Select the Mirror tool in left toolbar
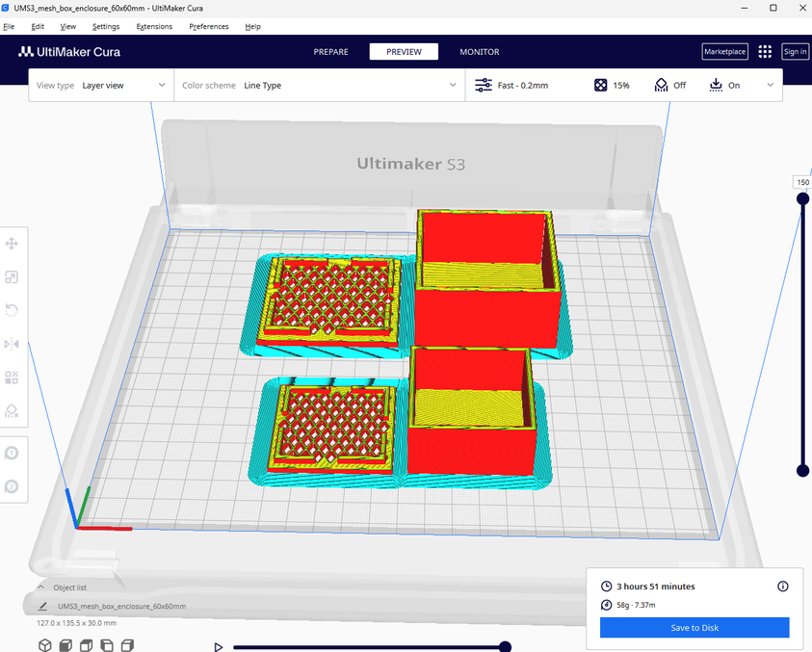Screen dimensions: 812x652 click(x=12, y=344)
